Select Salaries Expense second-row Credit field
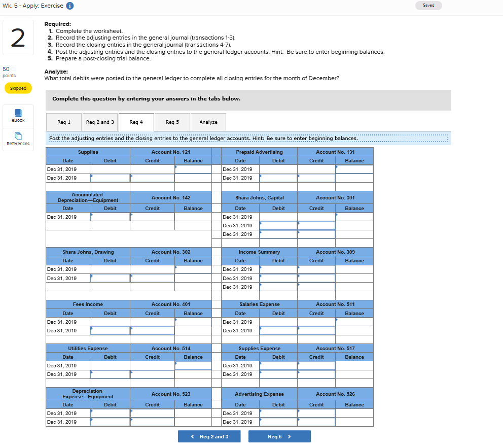Image resolution: width=503 pixels, height=448 pixels. [x=316, y=330]
